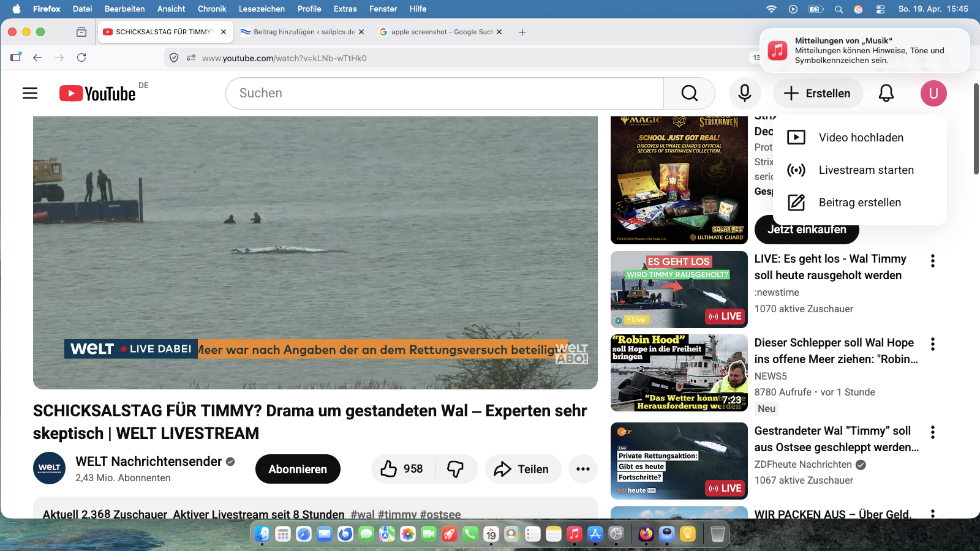Select Livestream starten from the create menu
This screenshot has width=980, height=551.
[865, 170]
